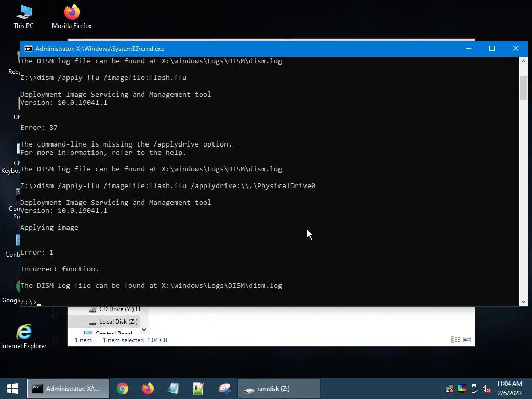Image resolution: width=532 pixels, height=399 pixels.
Task: Switch Explorer to details view icon
Action: [456, 340]
